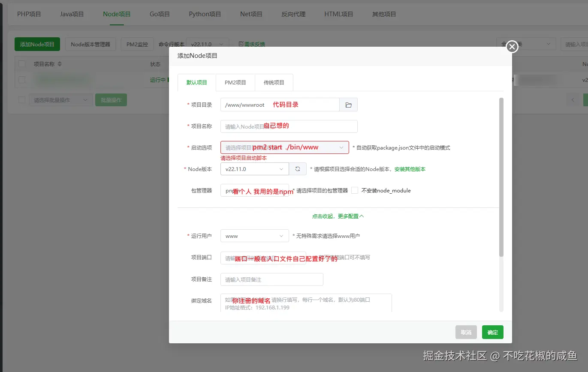The height and width of the screenshot is (372, 588).
Task: Open the Net项目 tab
Action: pyautogui.click(x=251, y=14)
